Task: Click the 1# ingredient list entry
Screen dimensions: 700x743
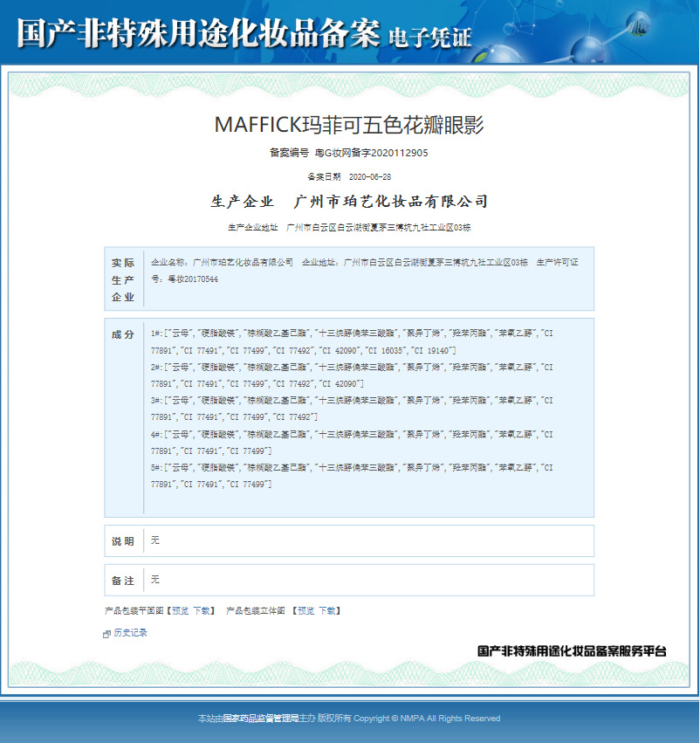Action: 351,341
